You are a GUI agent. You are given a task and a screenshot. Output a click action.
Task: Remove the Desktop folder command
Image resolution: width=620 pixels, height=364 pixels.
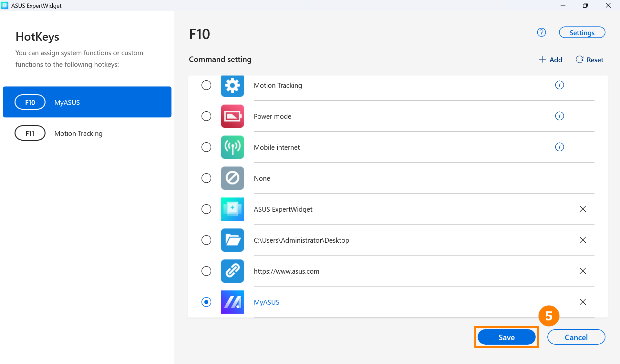[x=583, y=240]
